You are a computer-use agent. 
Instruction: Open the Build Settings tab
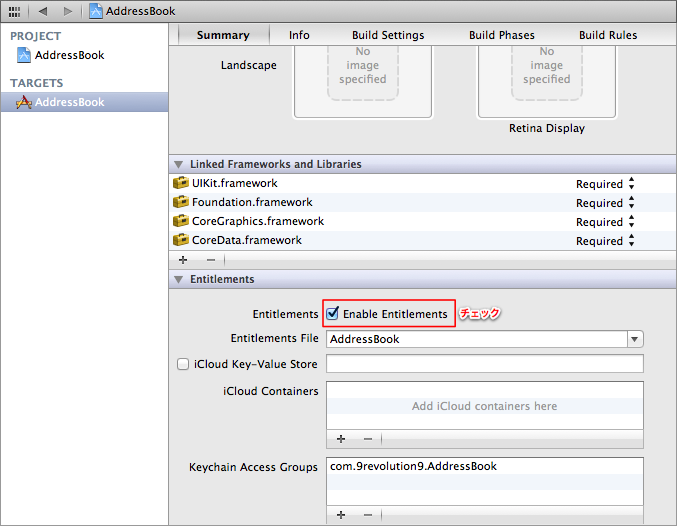388,35
